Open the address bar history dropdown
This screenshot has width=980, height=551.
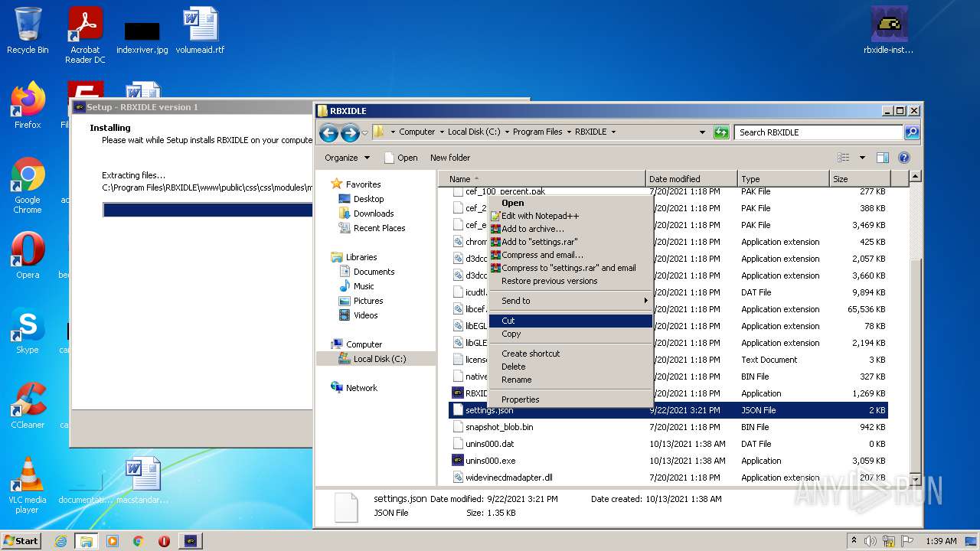(x=703, y=132)
